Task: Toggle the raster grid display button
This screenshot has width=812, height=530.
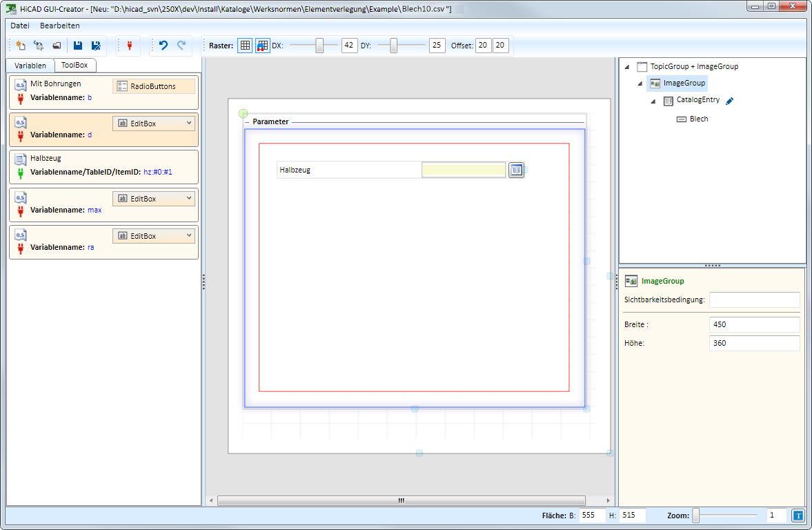Action: pos(245,46)
